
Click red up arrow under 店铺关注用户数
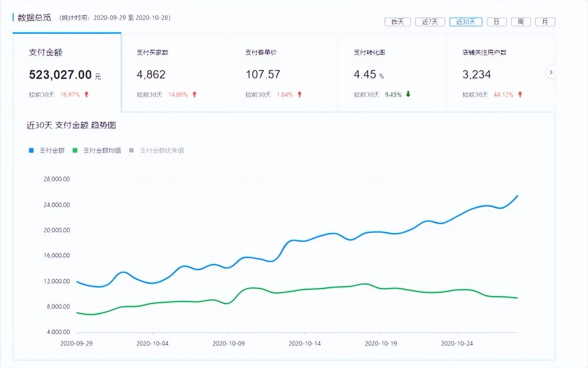[x=520, y=95]
